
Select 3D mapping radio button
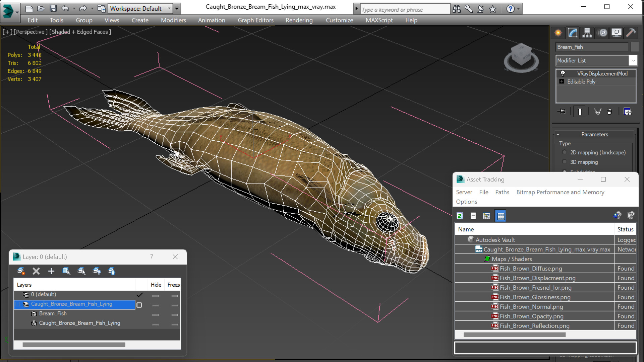[565, 162]
